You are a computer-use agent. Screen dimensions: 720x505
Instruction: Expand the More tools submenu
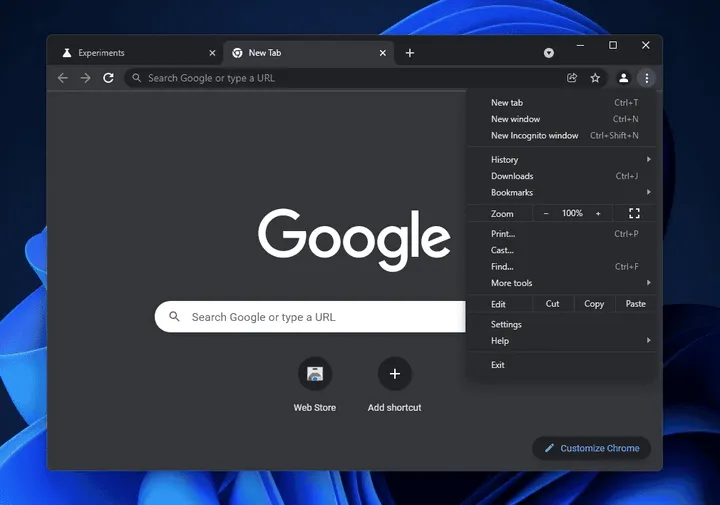click(x=562, y=283)
